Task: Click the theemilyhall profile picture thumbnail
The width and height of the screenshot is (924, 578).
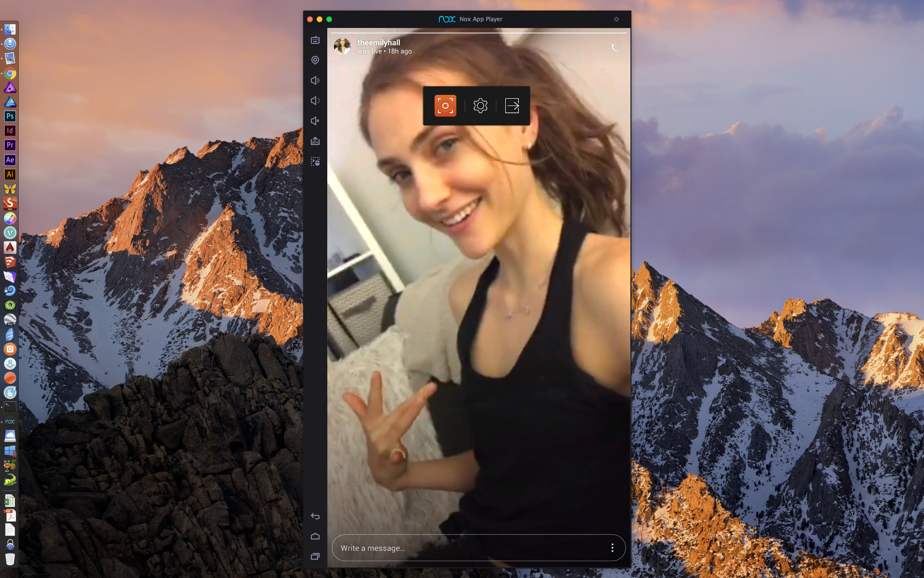Action: click(343, 46)
